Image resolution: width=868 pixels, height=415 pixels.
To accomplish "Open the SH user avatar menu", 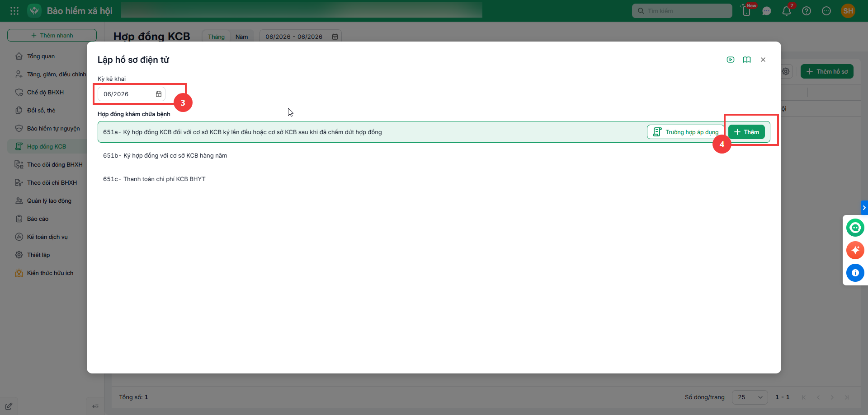I will (x=848, y=11).
